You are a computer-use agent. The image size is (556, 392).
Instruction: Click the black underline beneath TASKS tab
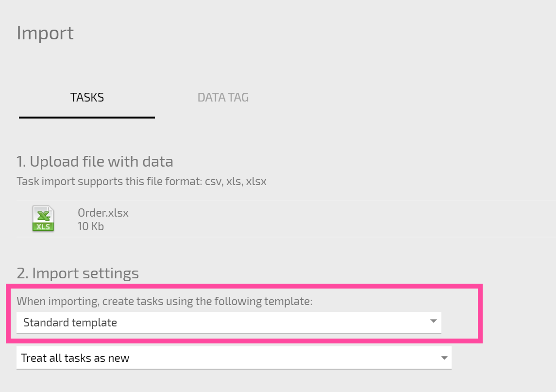click(87, 118)
